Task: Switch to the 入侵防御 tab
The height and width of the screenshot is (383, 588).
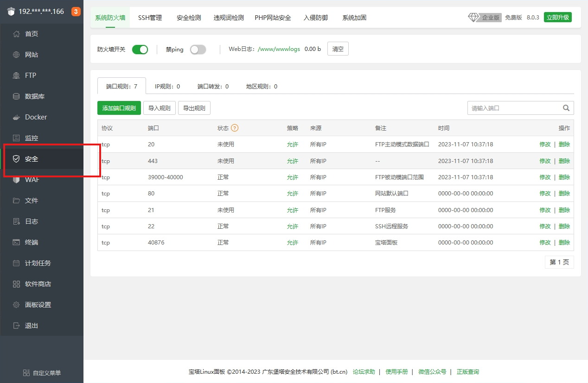Action: point(316,18)
